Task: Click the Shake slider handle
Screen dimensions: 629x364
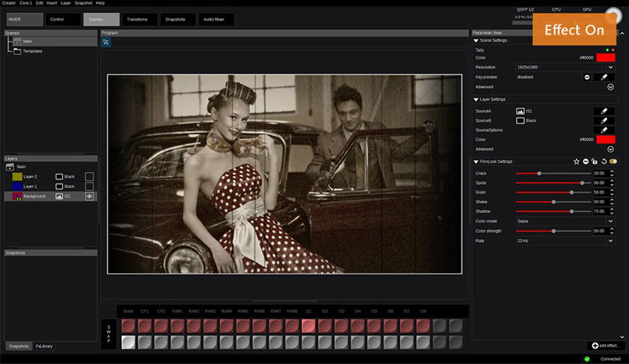Action: click(554, 202)
